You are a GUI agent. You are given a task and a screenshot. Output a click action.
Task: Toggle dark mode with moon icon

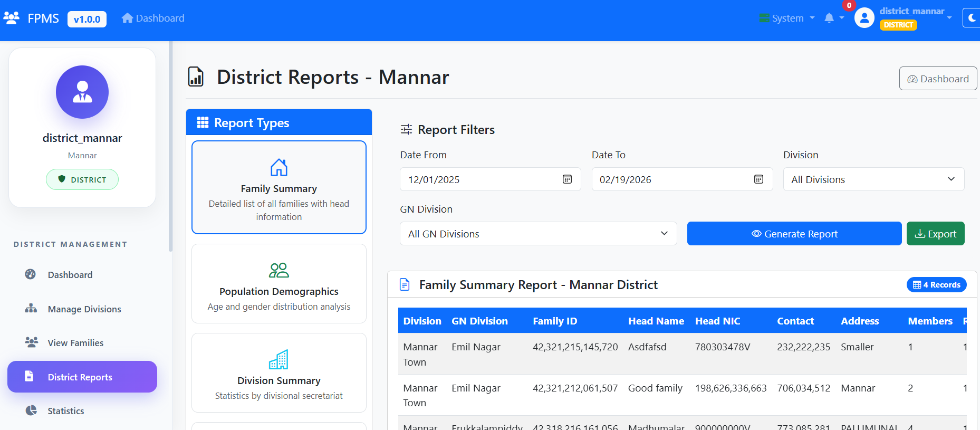click(x=972, y=18)
